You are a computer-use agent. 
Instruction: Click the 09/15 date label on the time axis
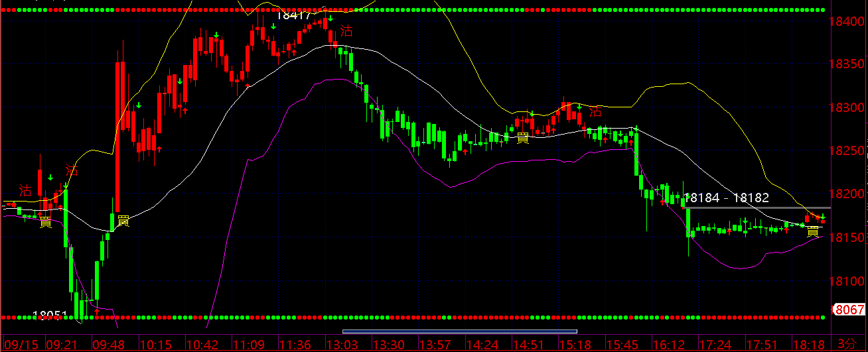pos(21,345)
